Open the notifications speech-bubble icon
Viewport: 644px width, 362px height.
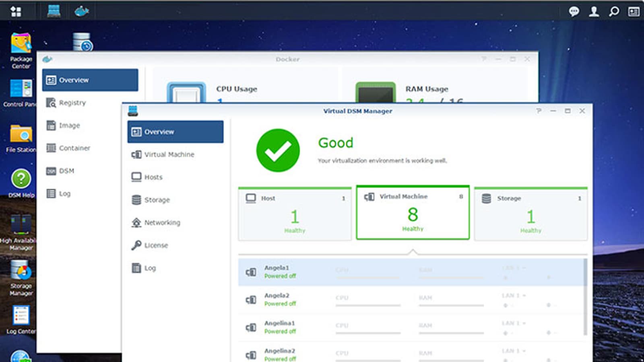[x=574, y=11]
